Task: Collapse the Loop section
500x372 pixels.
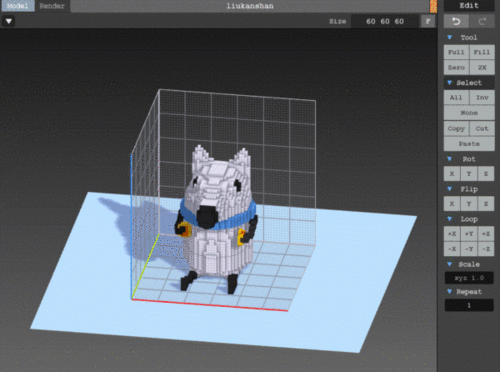Action: pyautogui.click(x=450, y=219)
